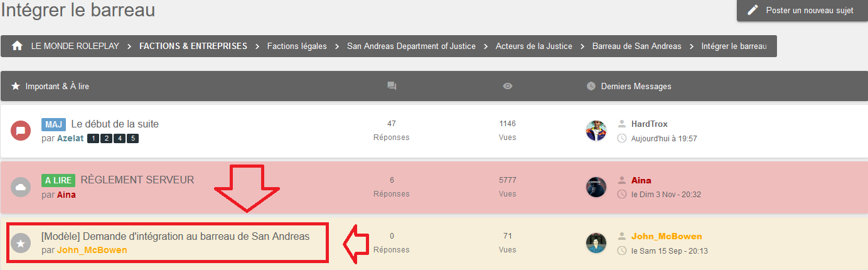Image resolution: width=868 pixels, height=270 pixels.
Task: Go to page 2 of first topic
Action: [106, 138]
